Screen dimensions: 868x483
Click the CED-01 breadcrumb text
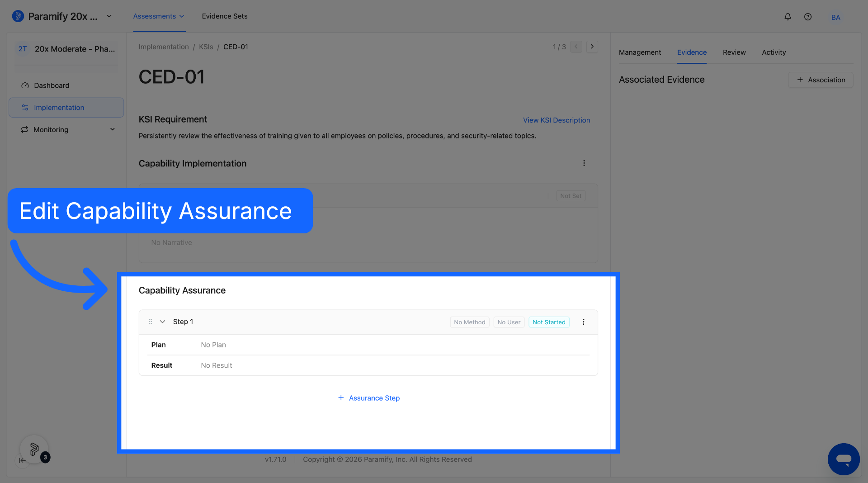coord(236,47)
